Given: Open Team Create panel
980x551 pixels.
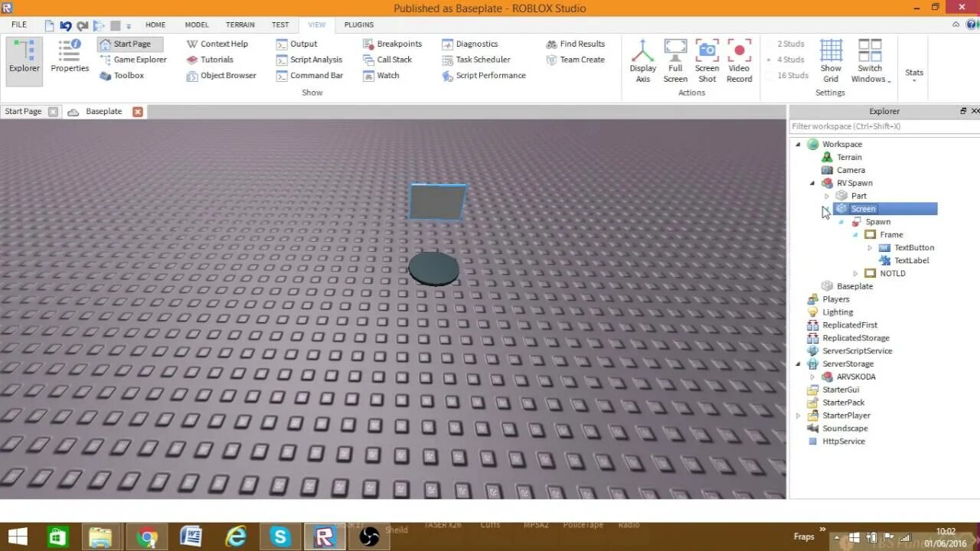Looking at the screenshot, I should click(x=575, y=60).
